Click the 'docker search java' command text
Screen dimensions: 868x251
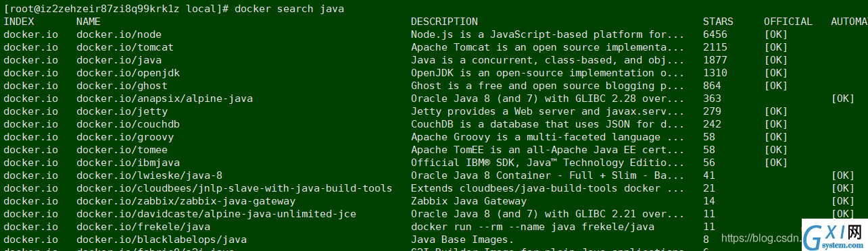point(289,9)
